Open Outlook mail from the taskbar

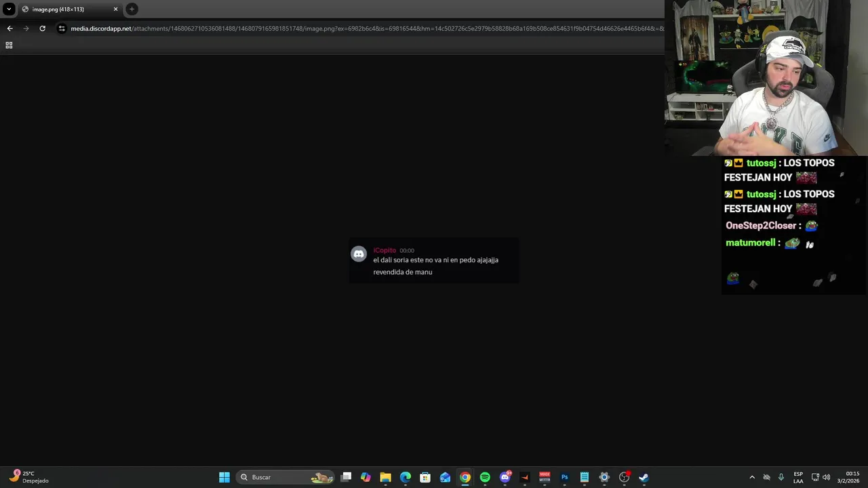click(x=445, y=477)
